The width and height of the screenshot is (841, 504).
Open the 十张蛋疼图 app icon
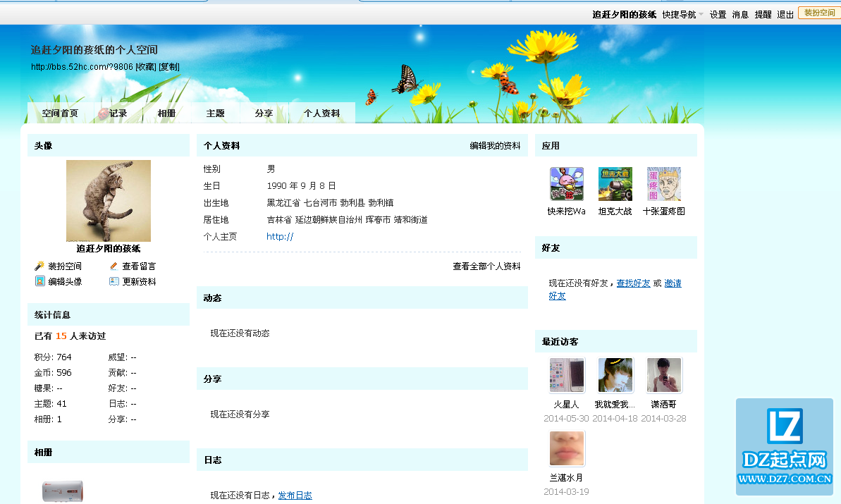point(663,184)
